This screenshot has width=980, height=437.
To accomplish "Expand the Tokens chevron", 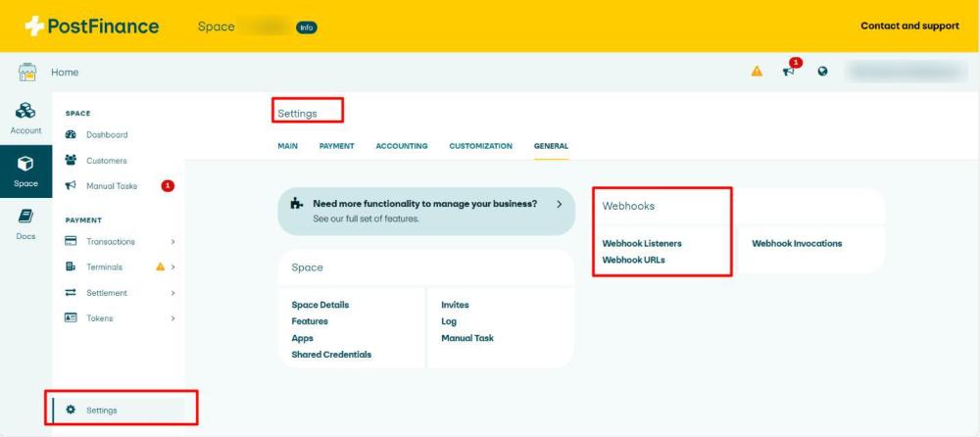I will click(173, 318).
